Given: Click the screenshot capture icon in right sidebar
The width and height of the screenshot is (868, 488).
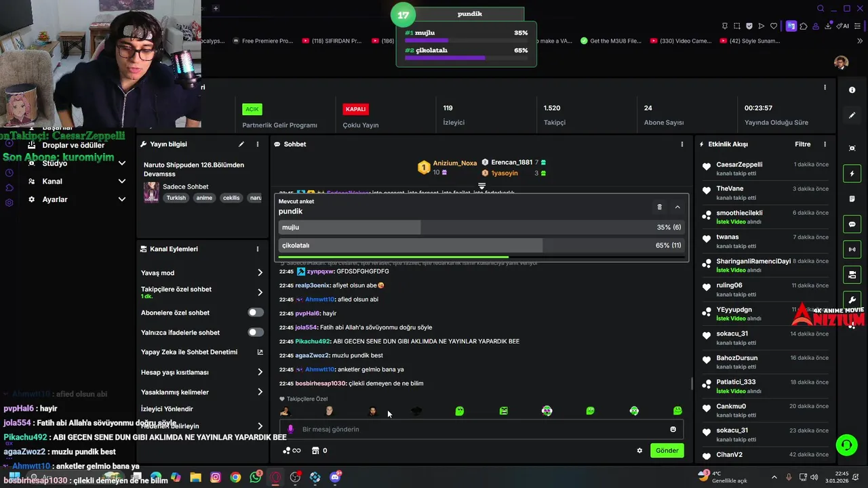Looking at the screenshot, I should click(852, 148).
